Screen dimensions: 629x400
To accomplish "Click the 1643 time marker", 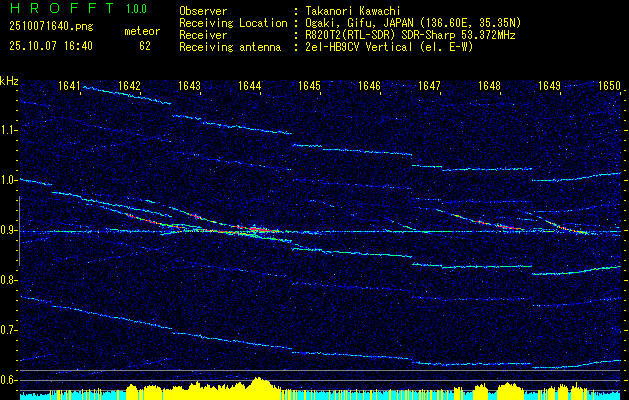I will click(x=189, y=86).
